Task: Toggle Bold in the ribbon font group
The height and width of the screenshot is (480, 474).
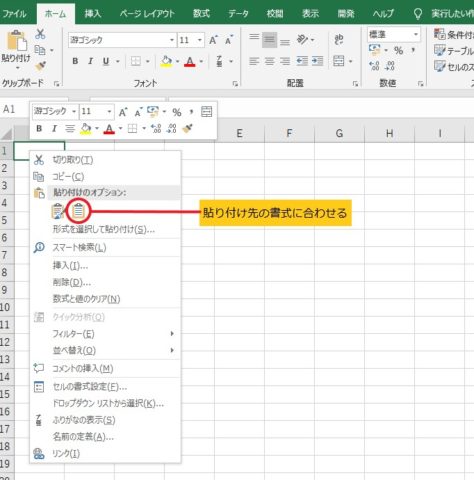Action: coord(75,61)
